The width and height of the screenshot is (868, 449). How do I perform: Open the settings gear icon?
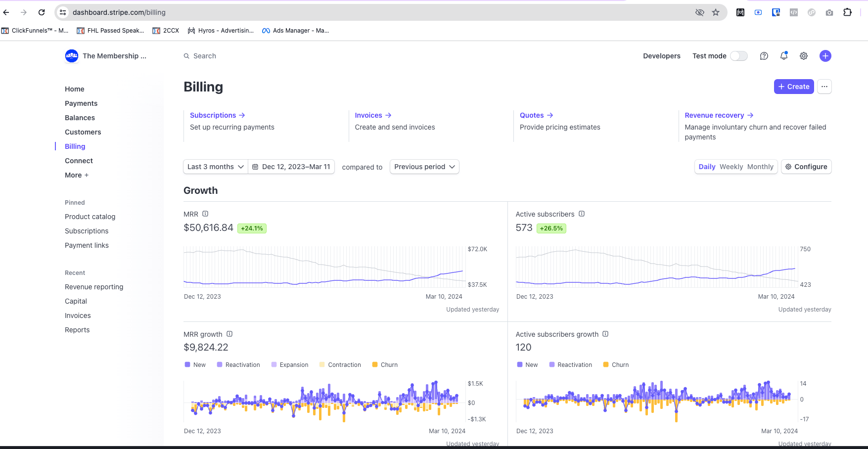[x=804, y=56]
